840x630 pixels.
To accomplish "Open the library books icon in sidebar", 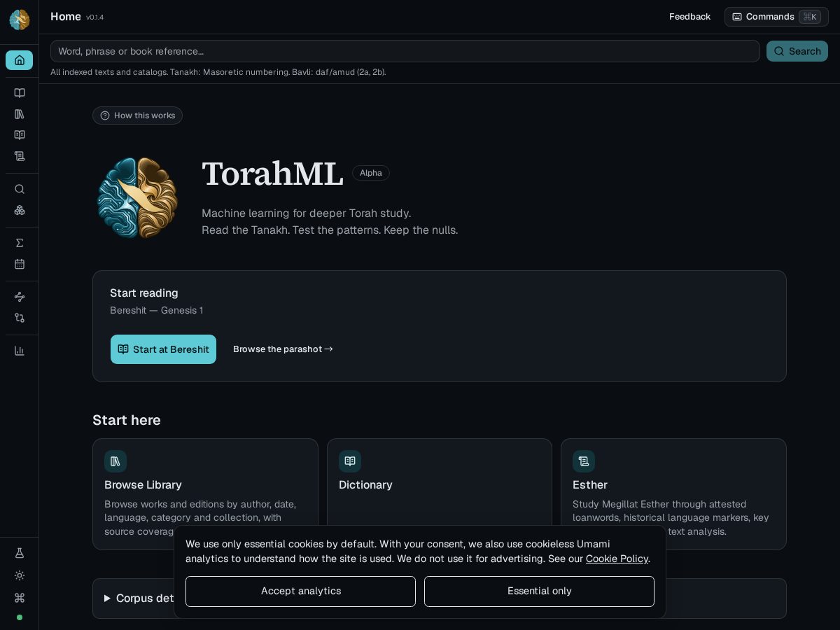I will pos(20,114).
